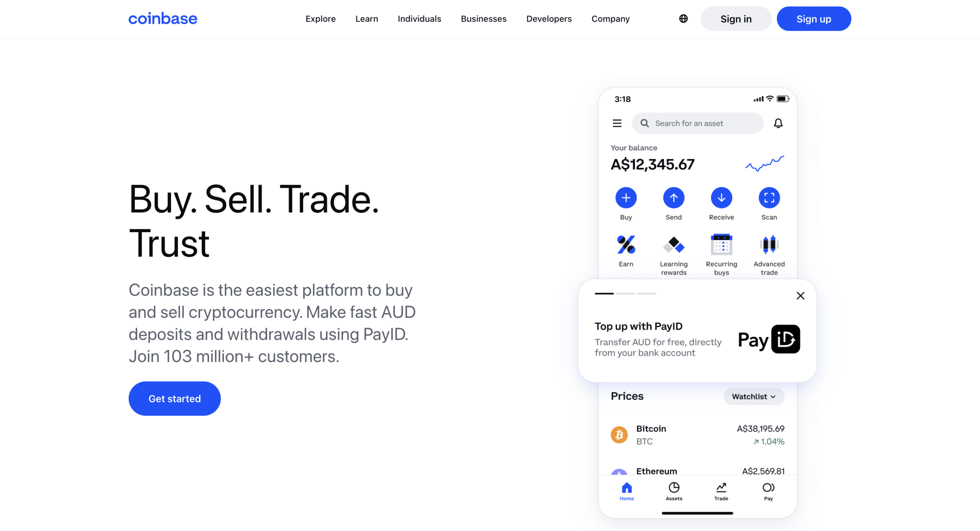Dismiss the PayID top-up popup
This screenshot has height=531, width=980.
[800, 296]
